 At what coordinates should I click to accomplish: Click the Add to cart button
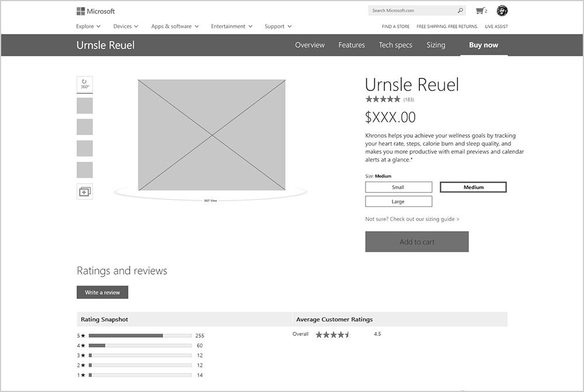click(417, 242)
